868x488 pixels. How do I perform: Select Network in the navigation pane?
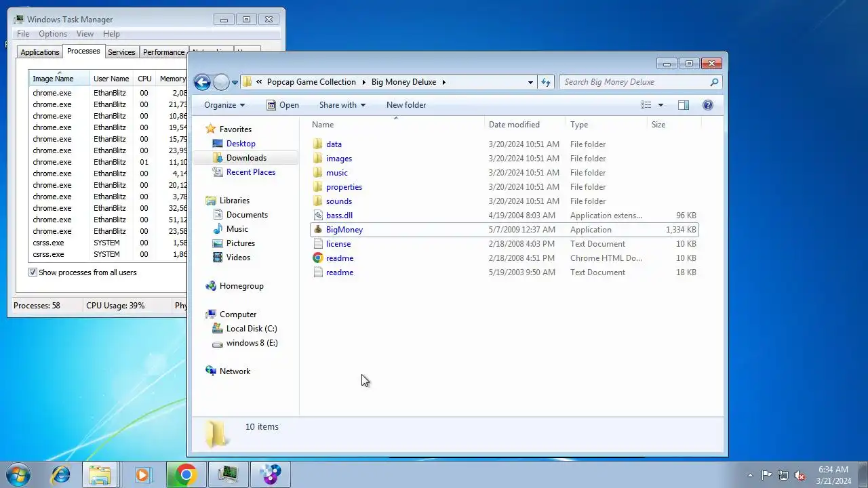coord(235,371)
